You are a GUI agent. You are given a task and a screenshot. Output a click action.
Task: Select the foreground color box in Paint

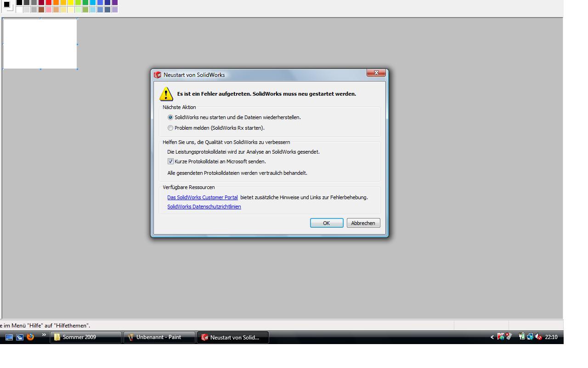6,4
